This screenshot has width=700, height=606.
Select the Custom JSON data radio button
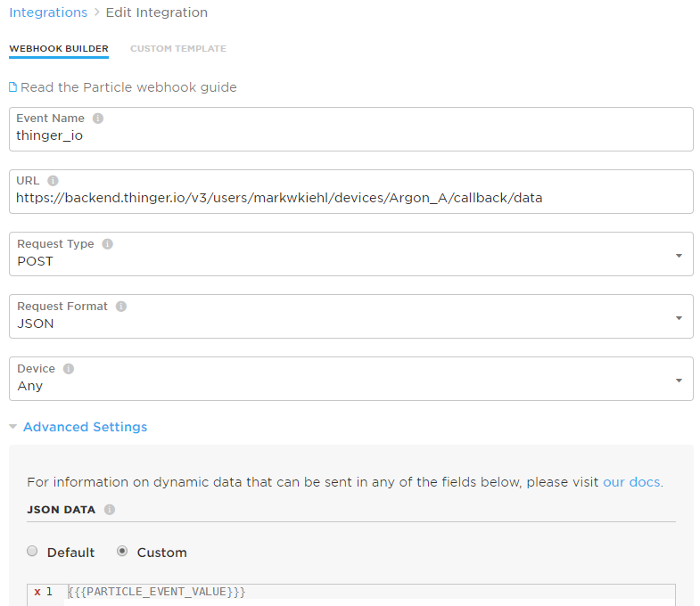[x=122, y=551]
